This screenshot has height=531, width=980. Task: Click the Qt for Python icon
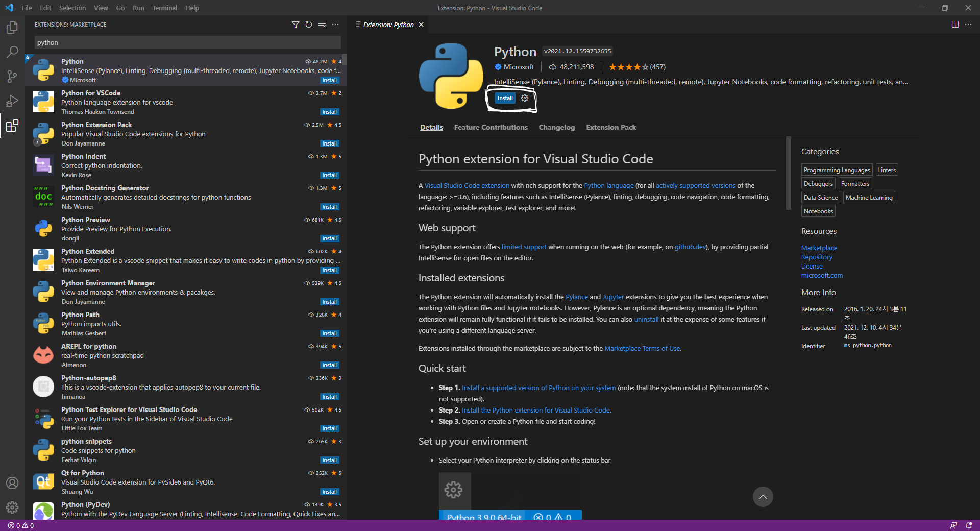pyautogui.click(x=43, y=481)
